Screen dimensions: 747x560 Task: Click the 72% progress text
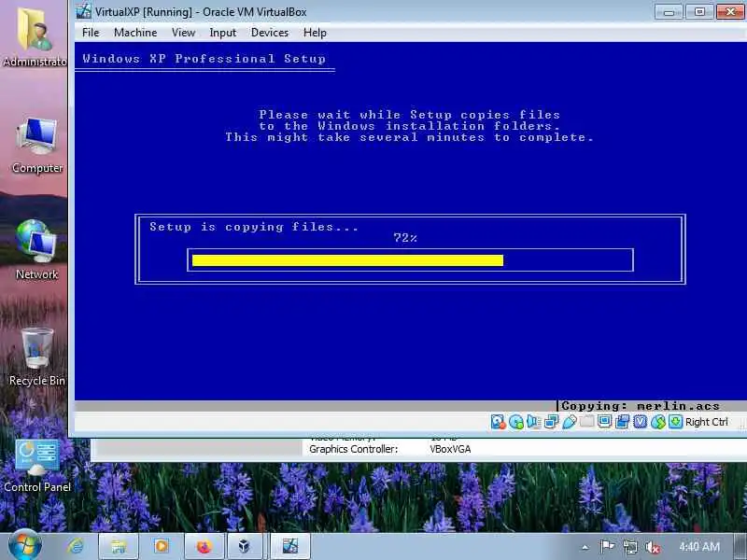(405, 238)
